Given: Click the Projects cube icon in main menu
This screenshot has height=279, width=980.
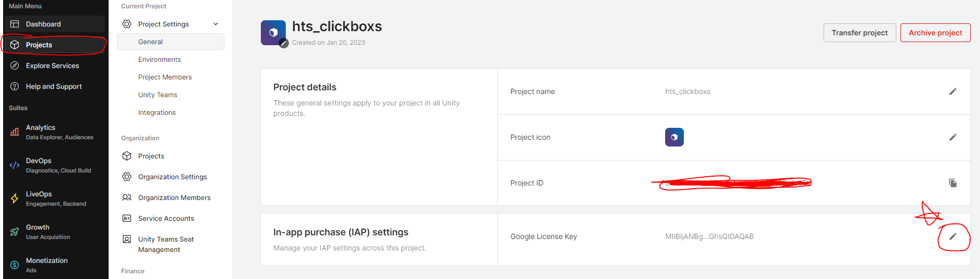Looking at the screenshot, I should tap(15, 45).
